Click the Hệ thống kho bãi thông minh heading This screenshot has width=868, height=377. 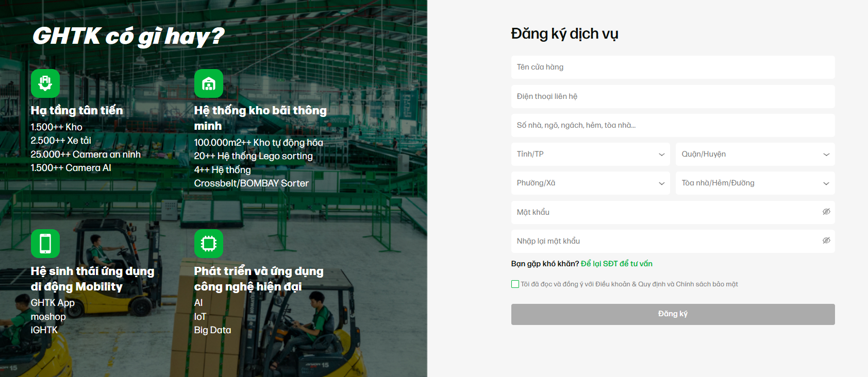(260, 118)
